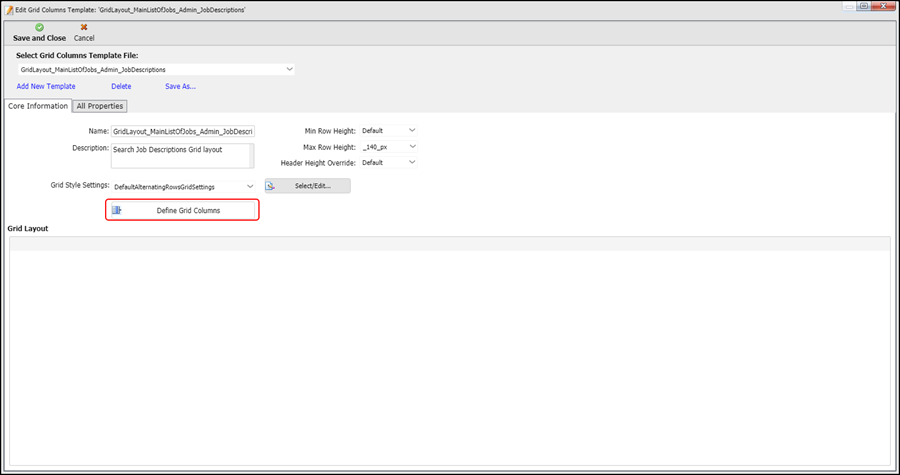The image size is (900, 475).
Task: Click the Delete template link
Action: point(121,86)
